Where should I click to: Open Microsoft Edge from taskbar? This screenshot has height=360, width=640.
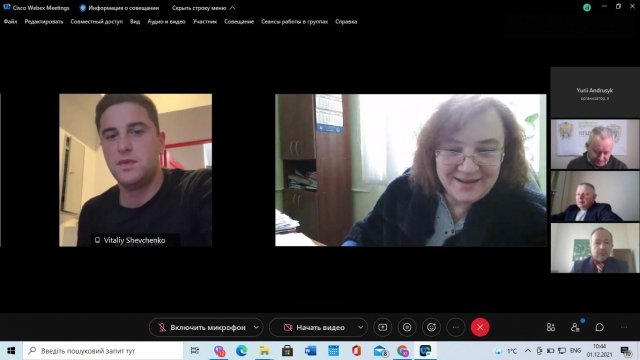[241, 351]
